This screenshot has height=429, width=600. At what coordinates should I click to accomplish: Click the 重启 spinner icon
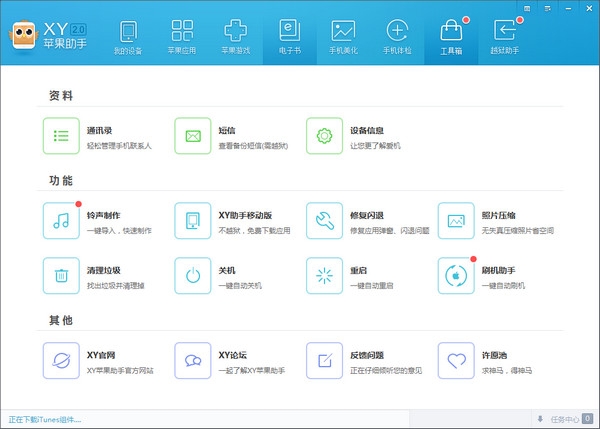(x=324, y=276)
